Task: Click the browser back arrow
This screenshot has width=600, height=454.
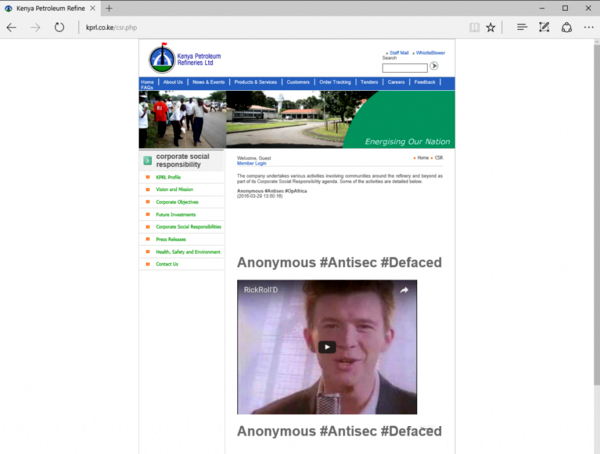Action: pos(11,28)
